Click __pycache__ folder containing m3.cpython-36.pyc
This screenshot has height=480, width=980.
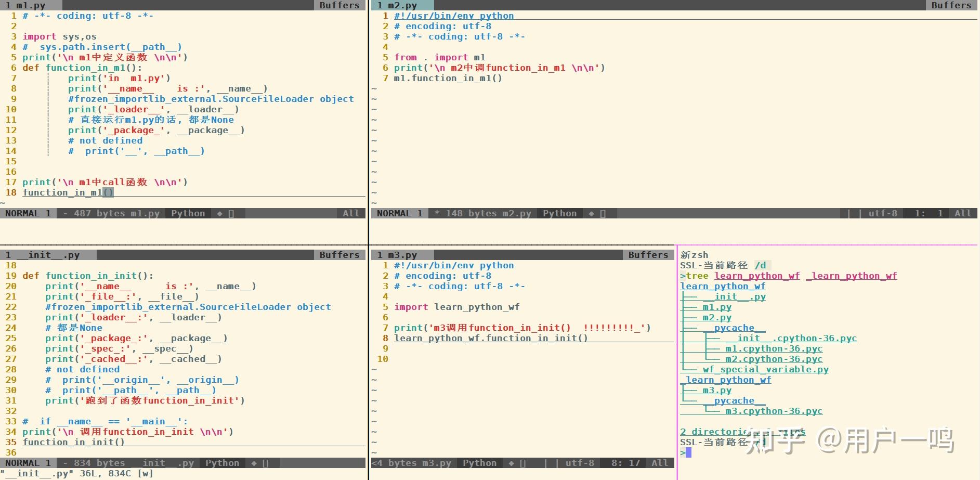click(734, 400)
